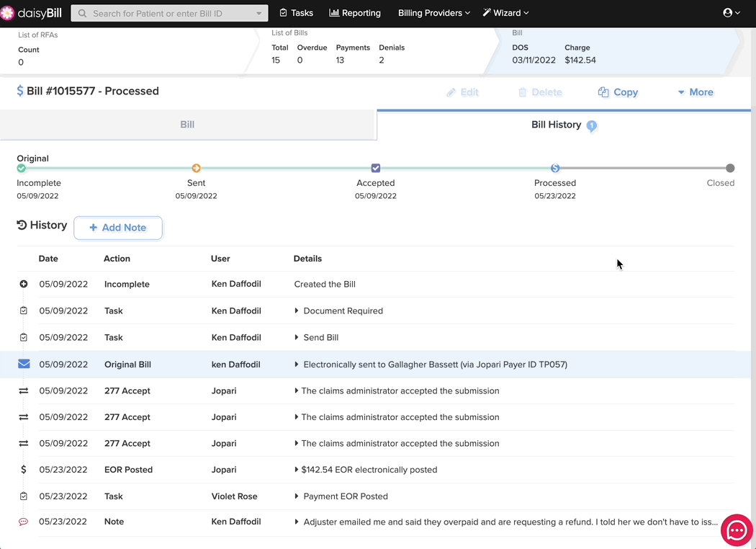Click the Search for Patient input field
The width and height of the screenshot is (756, 549).
pos(170,14)
